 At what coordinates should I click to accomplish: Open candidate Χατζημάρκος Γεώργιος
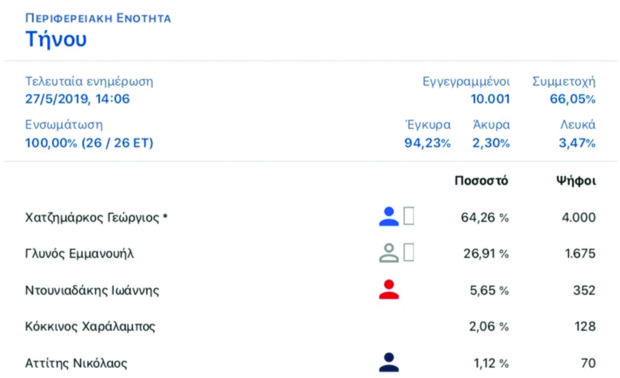(96, 217)
